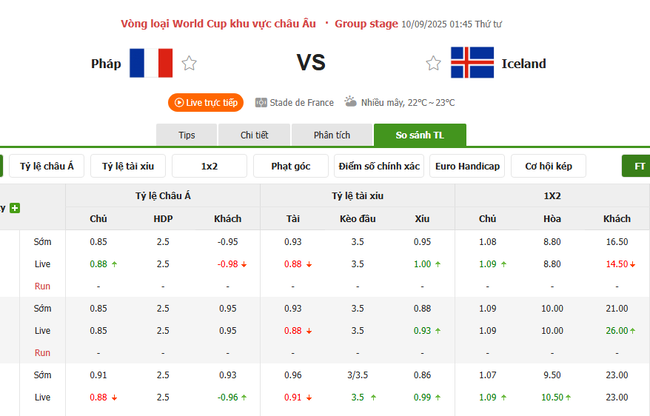Select the So sánh TL tab
This screenshot has height=416, width=650.
[419, 135]
